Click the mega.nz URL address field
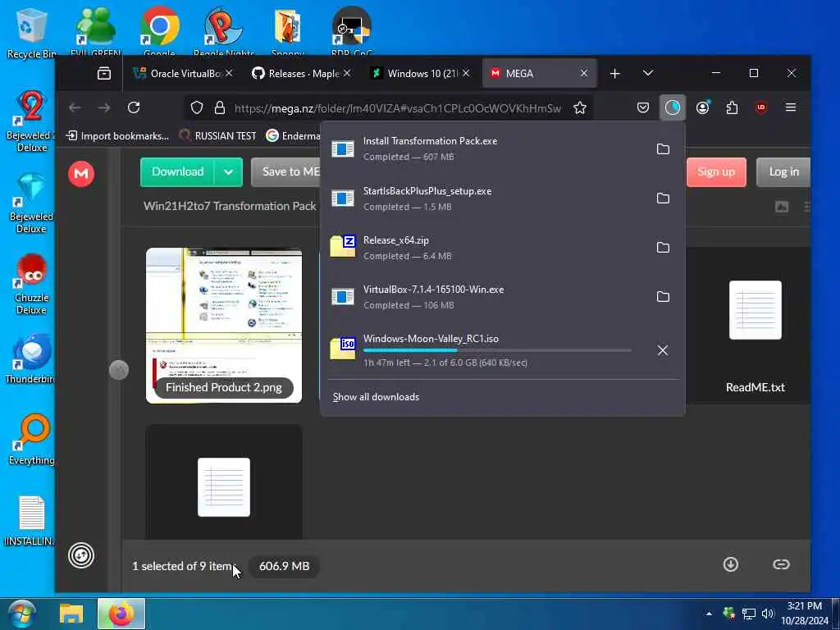840x630 pixels. pyautogui.click(x=398, y=108)
